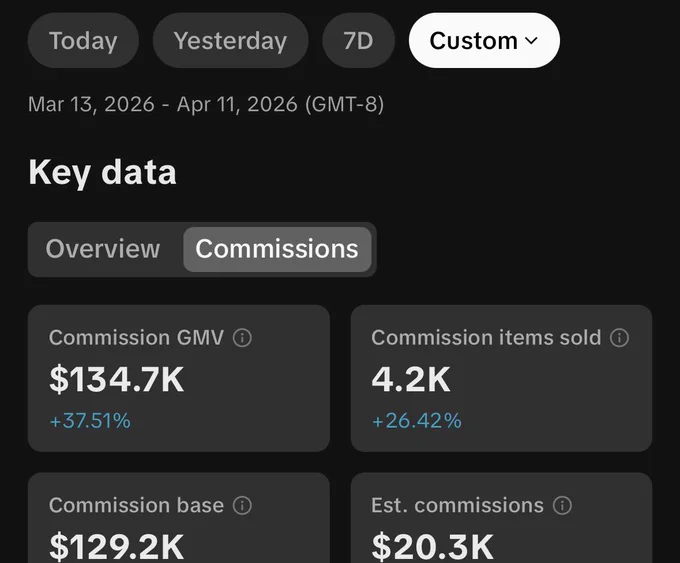Click the Key data heading
The width and height of the screenshot is (680, 563).
click(102, 173)
